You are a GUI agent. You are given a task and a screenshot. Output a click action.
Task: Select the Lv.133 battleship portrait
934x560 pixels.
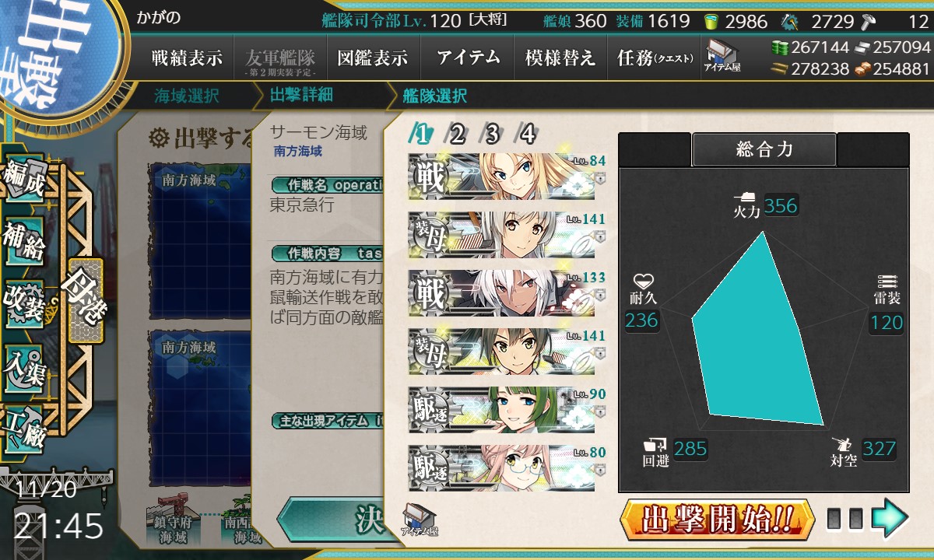click(x=501, y=293)
